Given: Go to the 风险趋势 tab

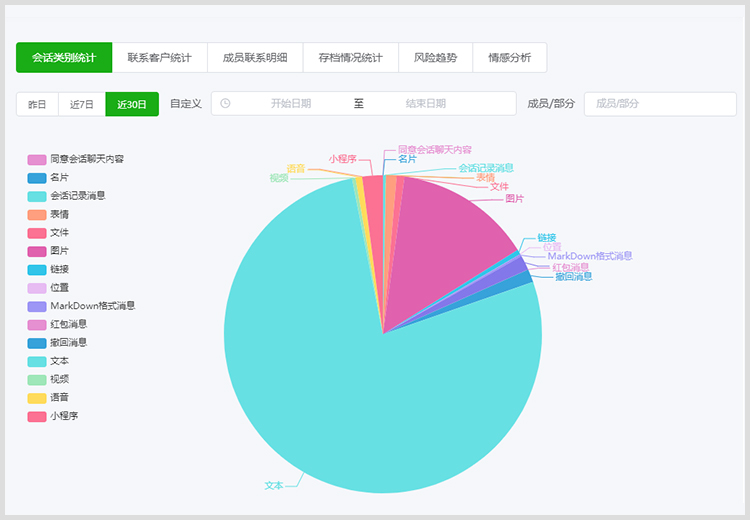Looking at the screenshot, I should [435, 57].
